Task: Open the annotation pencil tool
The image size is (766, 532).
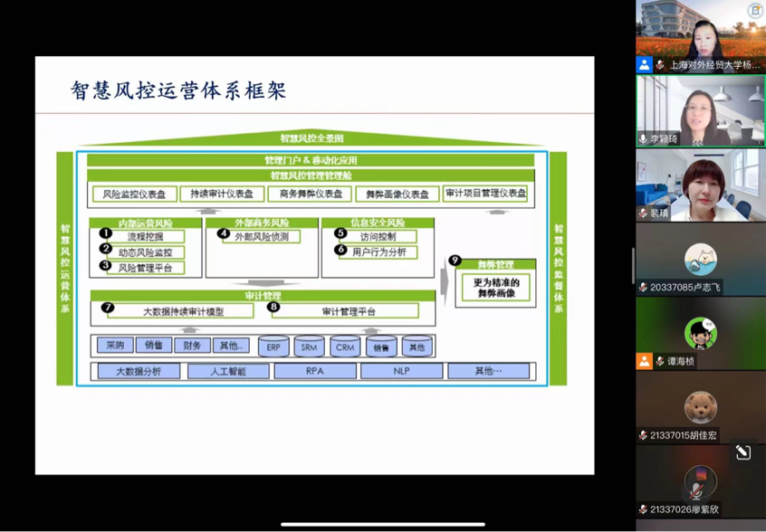Action: click(743, 452)
